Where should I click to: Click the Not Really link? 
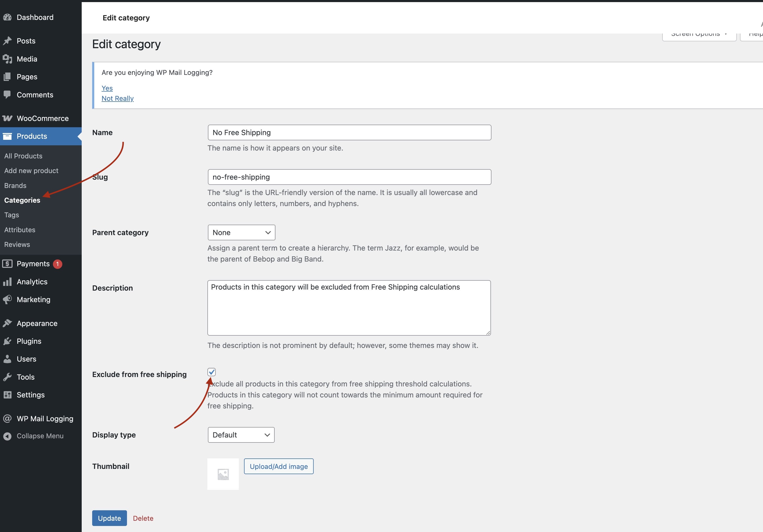[118, 98]
